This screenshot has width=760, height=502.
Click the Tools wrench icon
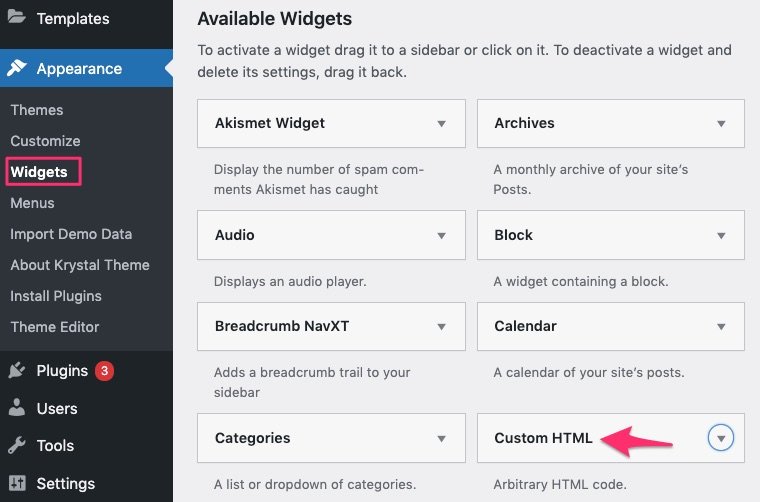tap(17, 446)
